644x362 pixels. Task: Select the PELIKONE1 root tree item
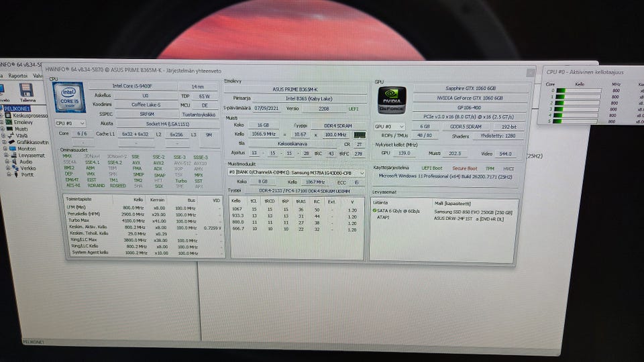point(17,109)
